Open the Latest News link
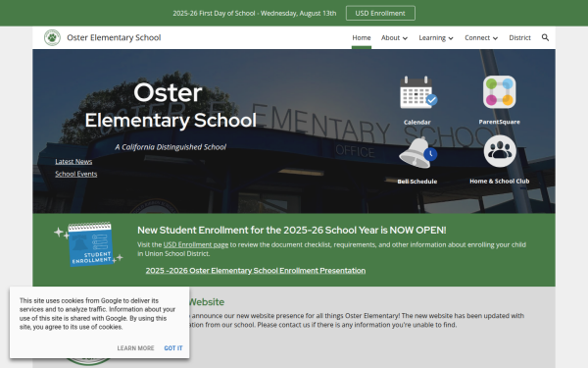Viewport: 588px width, 368px height. coord(73,162)
